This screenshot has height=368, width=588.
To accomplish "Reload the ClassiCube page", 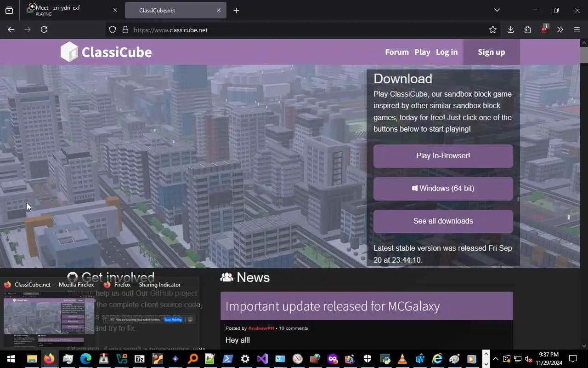I will pos(44,29).
